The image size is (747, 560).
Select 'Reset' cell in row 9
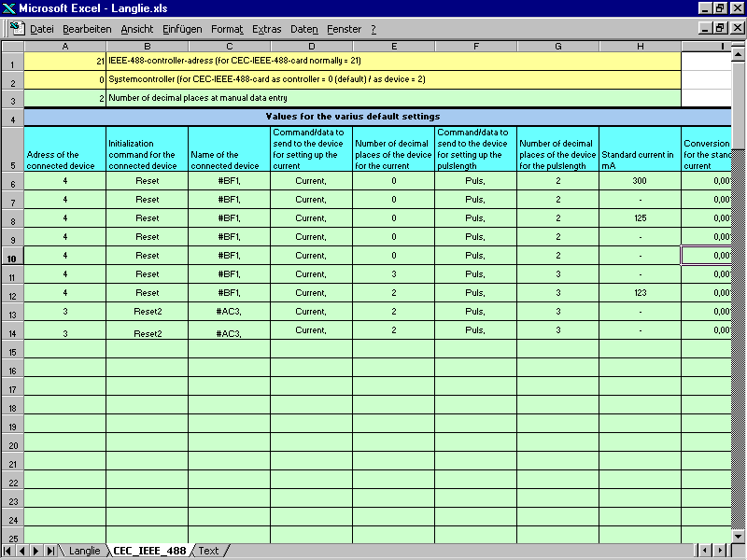click(x=148, y=237)
